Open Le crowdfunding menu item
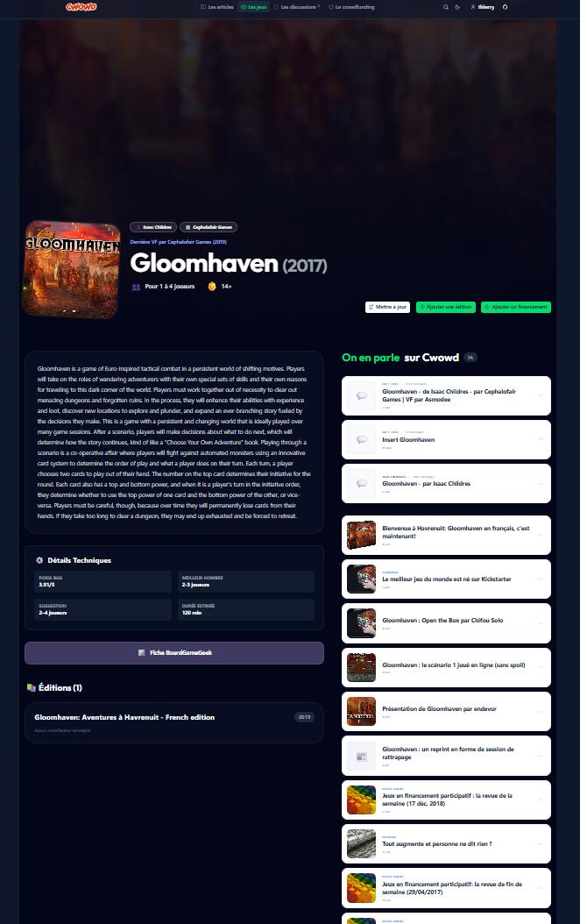 point(351,7)
